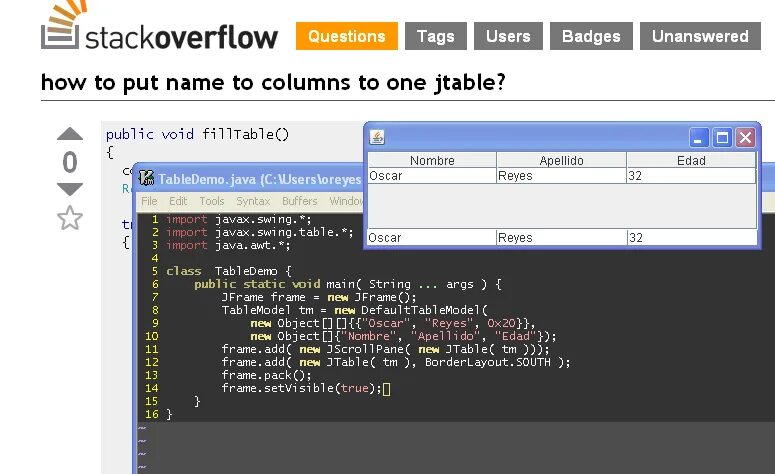
Task: Switch to the Unanswered tab
Action: pyautogui.click(x=700, y=36)
